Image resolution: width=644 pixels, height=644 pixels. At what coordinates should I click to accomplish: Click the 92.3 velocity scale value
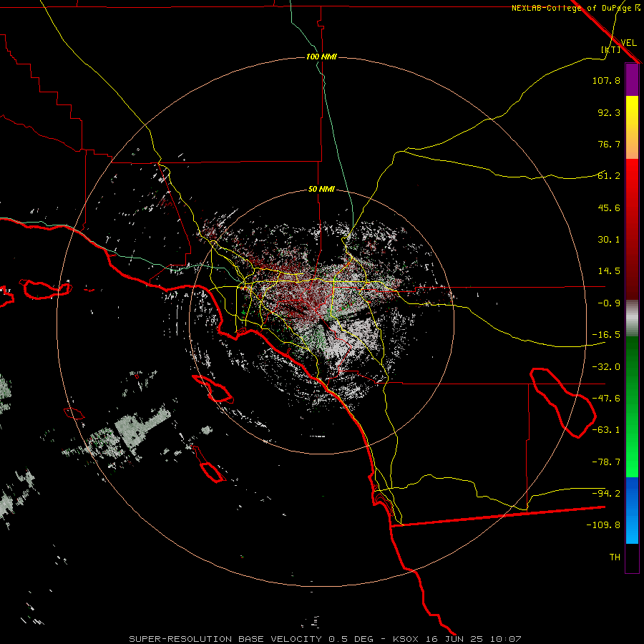tap(609, 112)
